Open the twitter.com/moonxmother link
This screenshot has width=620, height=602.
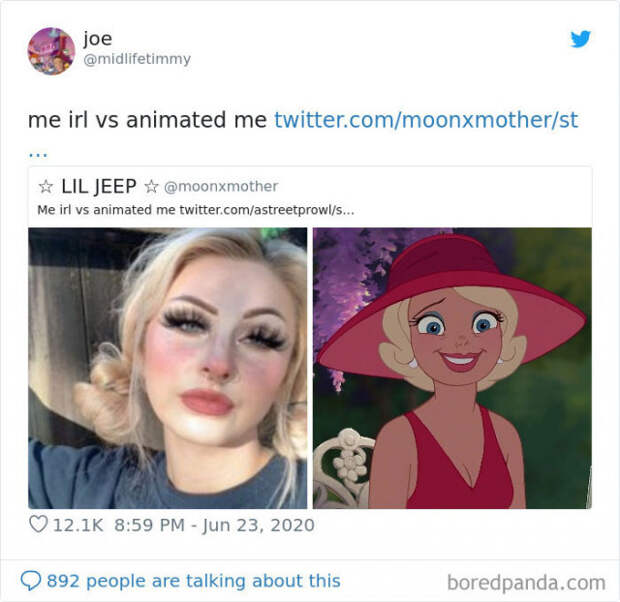pyautogui.click(x=426, y=120)
